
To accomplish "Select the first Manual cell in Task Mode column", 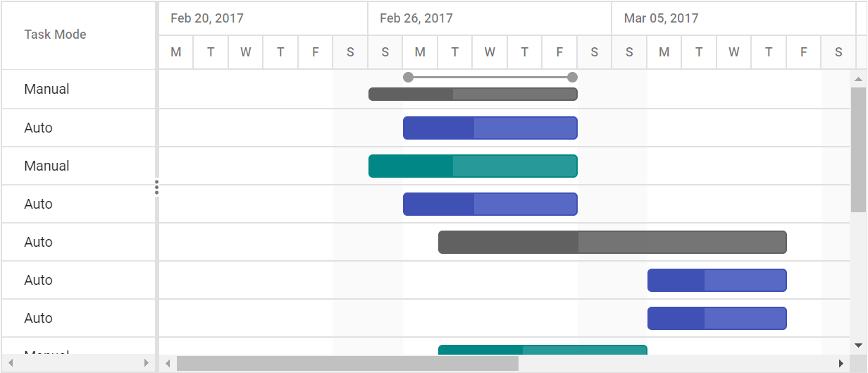I will coord(47,89).
